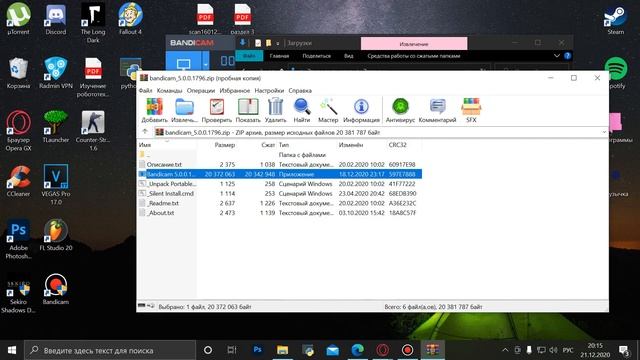Click the РУС language indicator in tray

click(x=568, y=350)
